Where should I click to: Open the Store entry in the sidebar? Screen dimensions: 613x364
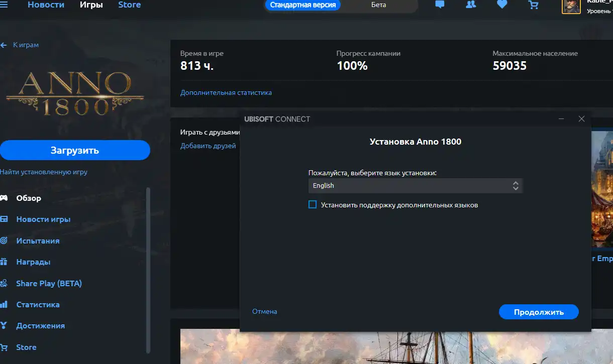click(x=26, y=347)
